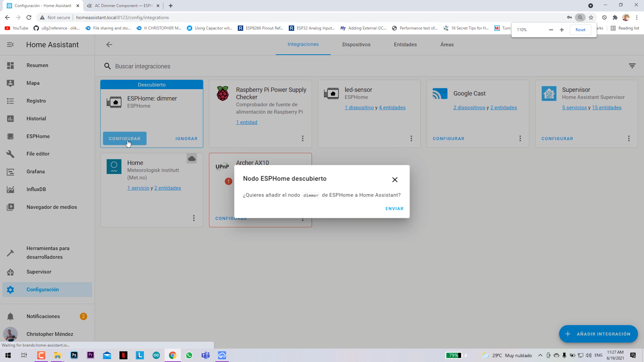Image resolution: width=644 pixels, height=362 pixels.
Task: Launch Grafana from the sidebar
Action: [10, 172]
